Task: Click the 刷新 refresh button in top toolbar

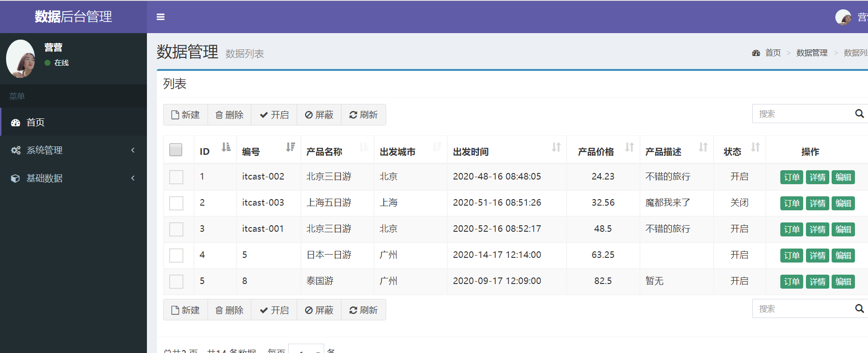Action: pos(363,115)
